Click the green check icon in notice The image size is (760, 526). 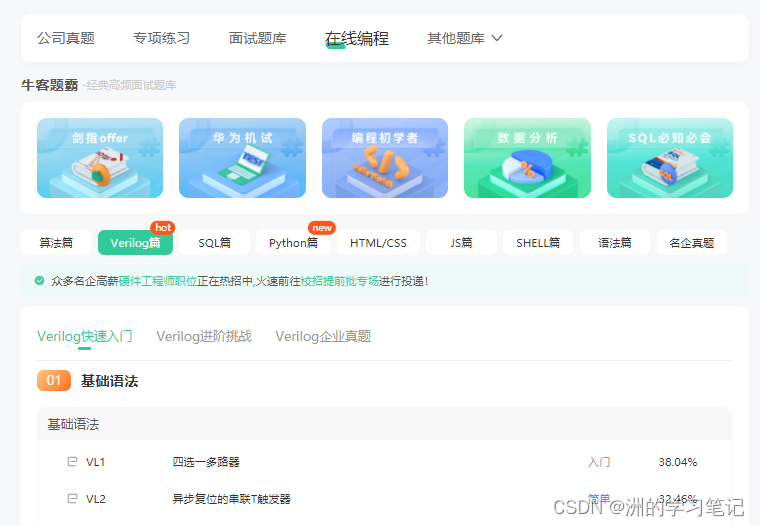(x=40, y=281)
